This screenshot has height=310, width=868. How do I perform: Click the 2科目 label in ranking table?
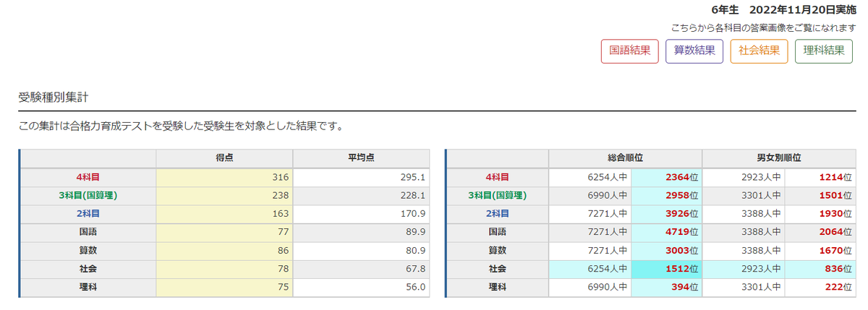[497, 214]
